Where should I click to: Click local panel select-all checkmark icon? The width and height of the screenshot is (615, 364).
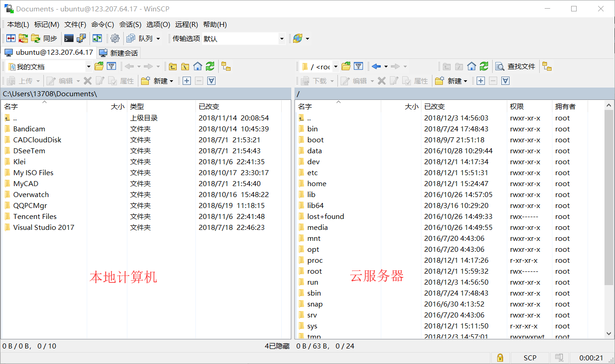coord(211,81)
